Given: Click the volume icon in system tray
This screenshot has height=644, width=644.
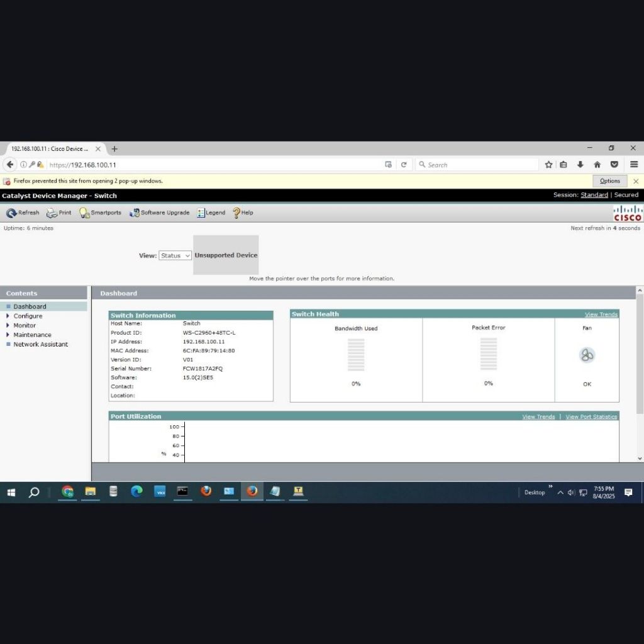Looking at the screenshot, I should click(571, 492).
